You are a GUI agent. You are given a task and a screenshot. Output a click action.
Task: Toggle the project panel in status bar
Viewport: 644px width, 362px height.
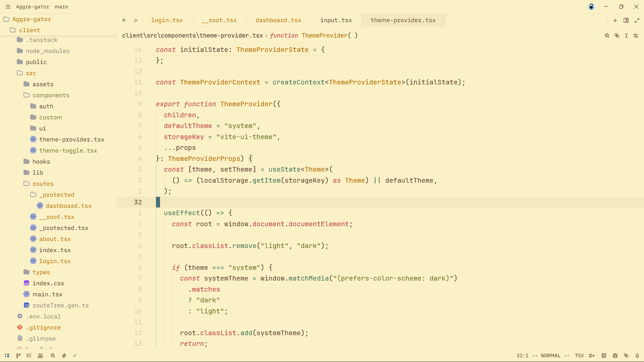pyautogui.click(x=7, y=356)
